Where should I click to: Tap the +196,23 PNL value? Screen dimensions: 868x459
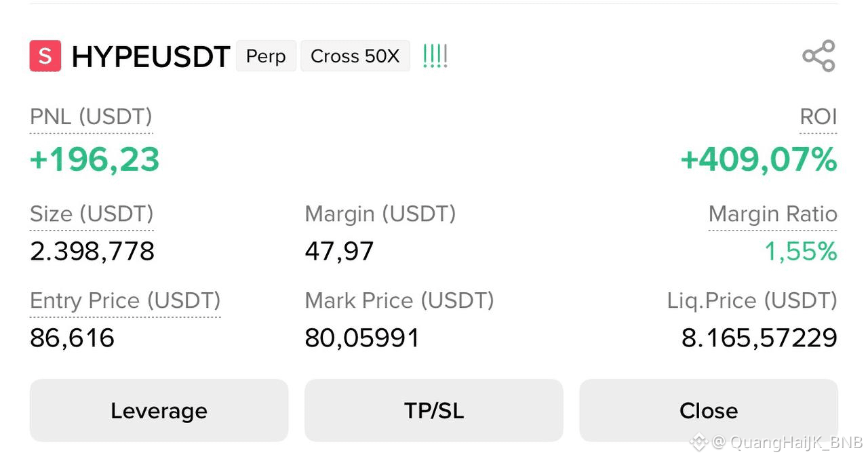tap(95, 159)
